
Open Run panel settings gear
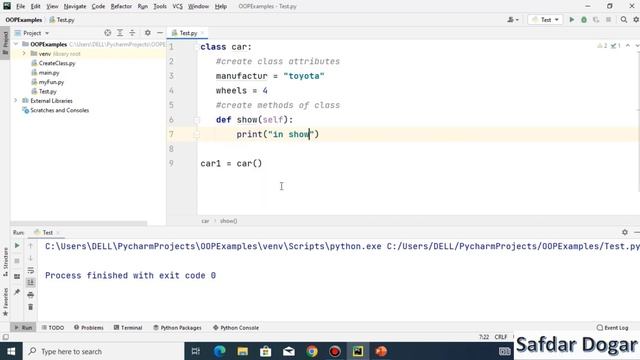pyautogui.click(x=625, y=232)
